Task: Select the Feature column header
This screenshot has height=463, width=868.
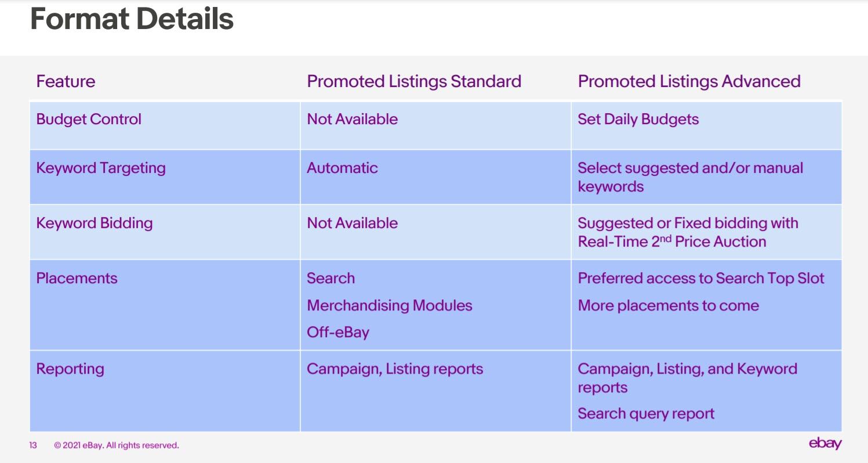Action: [66, 81]
